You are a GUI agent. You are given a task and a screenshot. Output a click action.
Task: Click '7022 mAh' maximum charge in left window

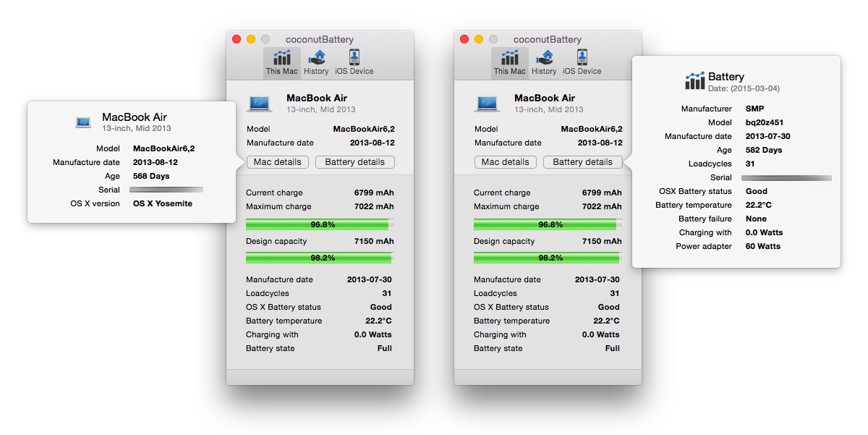coord(374,206)
